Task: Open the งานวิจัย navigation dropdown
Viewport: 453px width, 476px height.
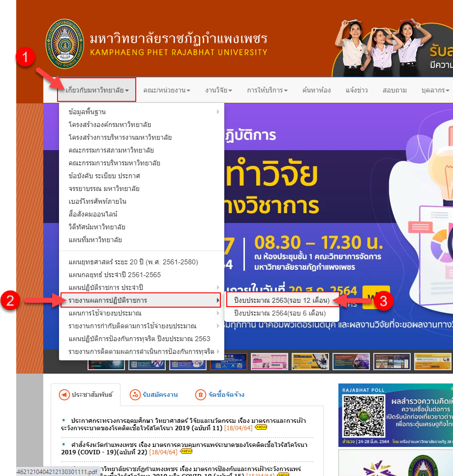Action: (x=218, y=90)
